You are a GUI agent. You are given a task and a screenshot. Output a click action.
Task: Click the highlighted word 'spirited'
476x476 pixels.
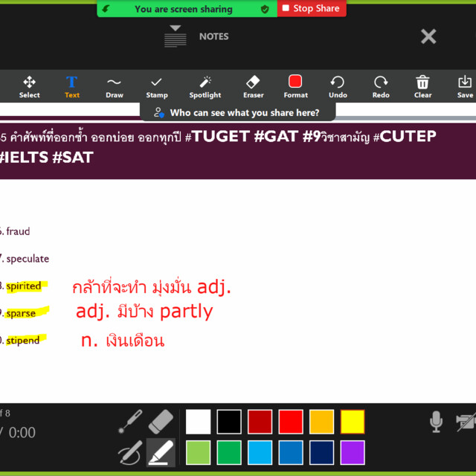click(24, 286)
